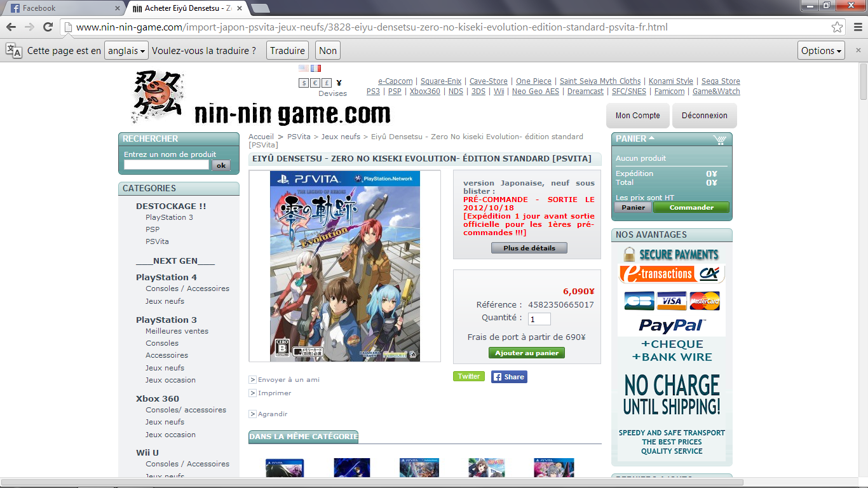Decline translation with the Non button
Screen dimensions: 868x488
click(x=328, y=51)
